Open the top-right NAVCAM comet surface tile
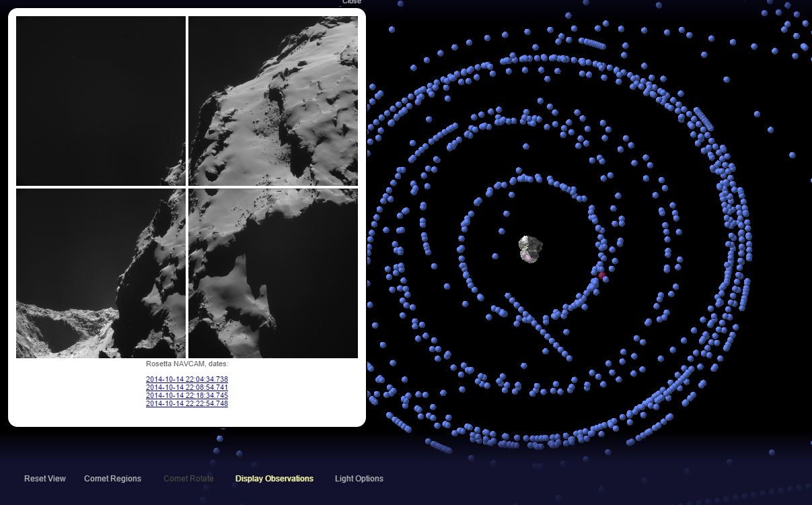 (273, 101)
